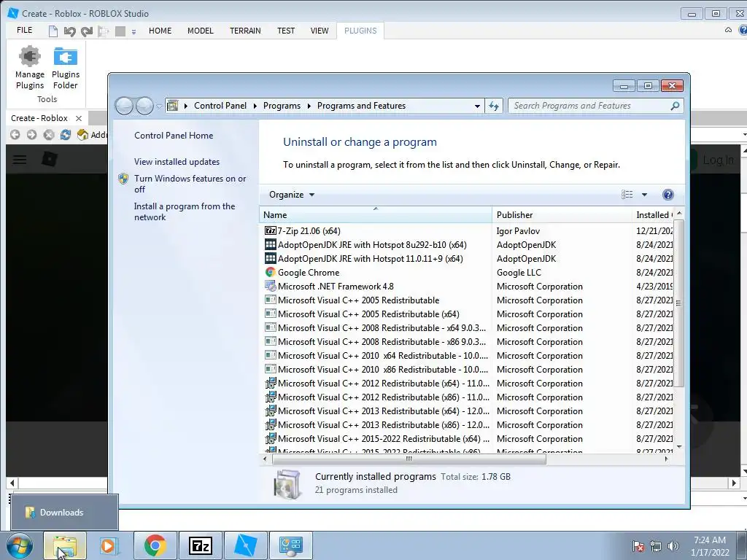747x560 pixels.
Task: Click the scroll right arrow of program list
Action: click(x=667, y=459)
